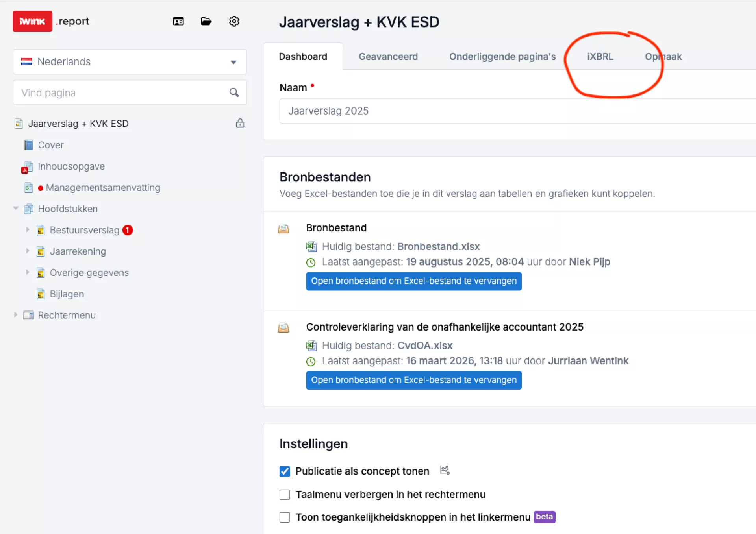Screen dimensions: 756x534
Task: Click the ID card icon in header
Action: [178, 22]
